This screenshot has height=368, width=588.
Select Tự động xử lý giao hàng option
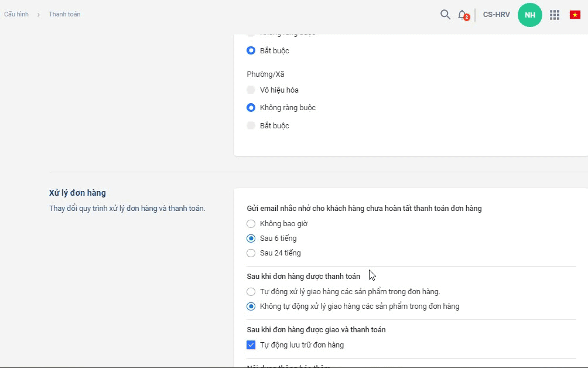(251, 291)
